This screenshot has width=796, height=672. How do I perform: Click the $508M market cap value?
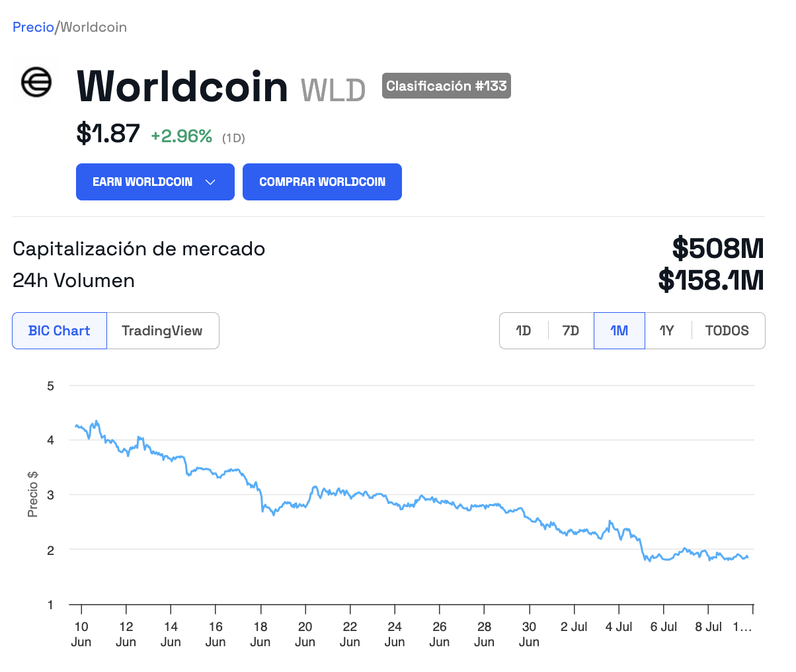tap(718, 249)
